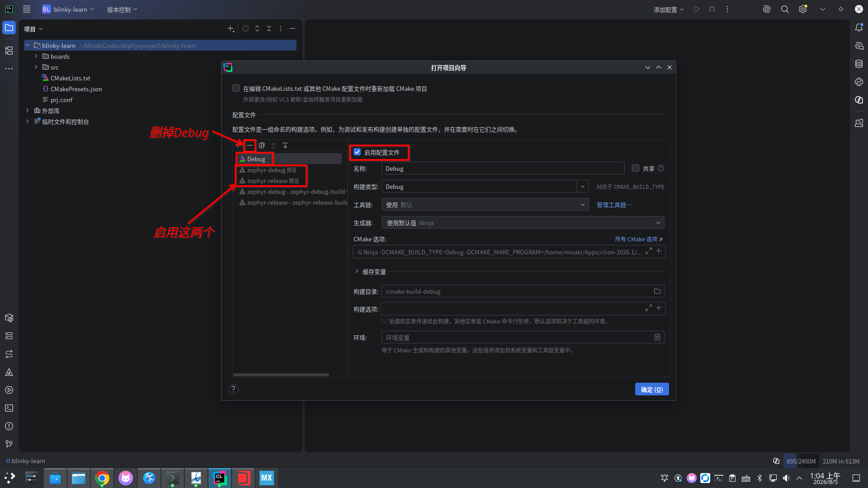
Task: Click the OK confirm button
Action: (x=652, y=389)
